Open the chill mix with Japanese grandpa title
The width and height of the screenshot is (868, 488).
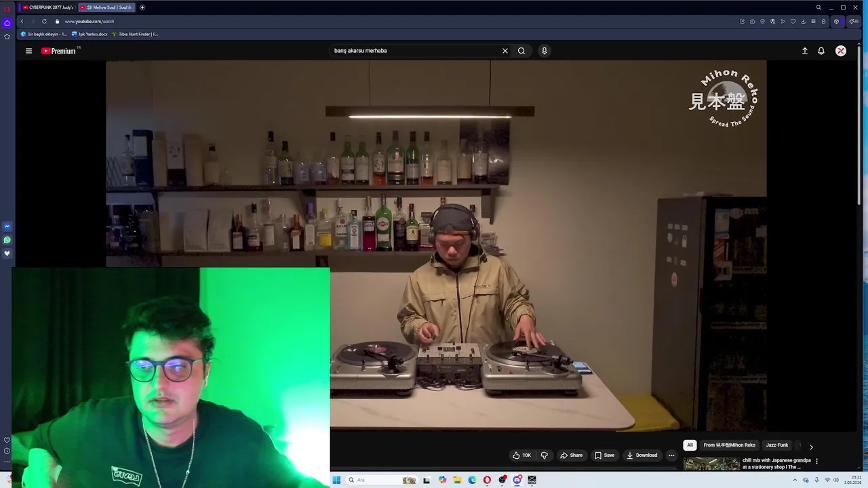coord(776,464)
